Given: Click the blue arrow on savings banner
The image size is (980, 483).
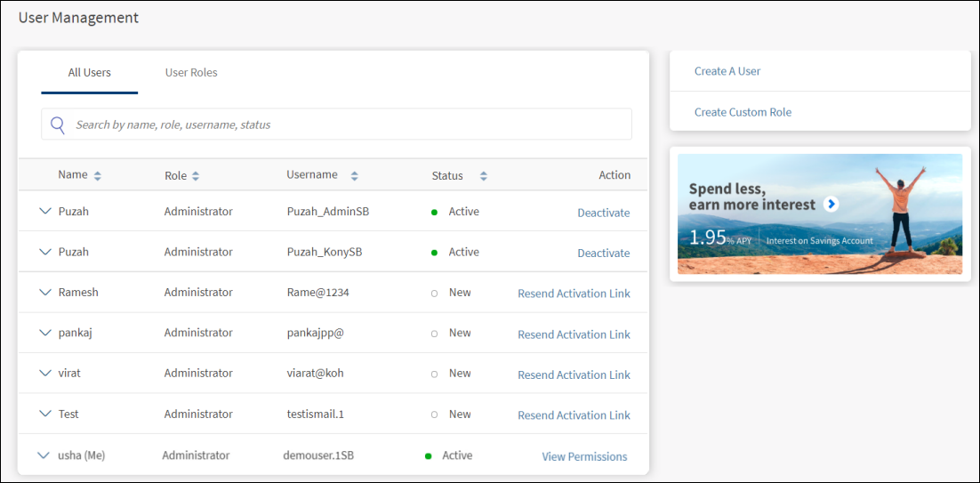Looking at the screenshot, I should (x=831, y=205).
